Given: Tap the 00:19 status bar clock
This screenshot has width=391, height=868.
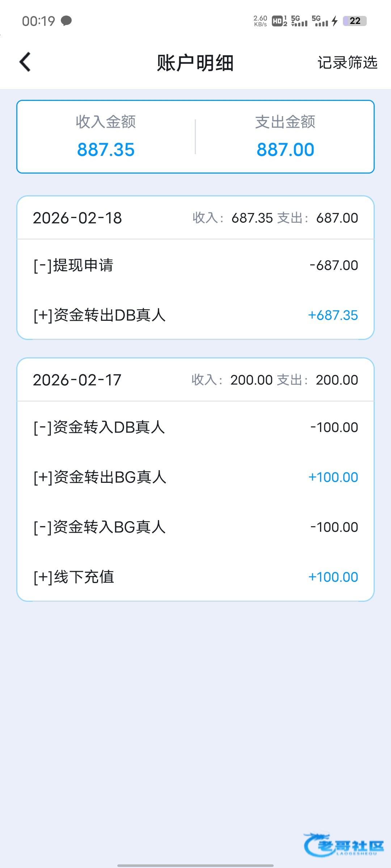Looking at the screenshot, I should click(38, 21).
